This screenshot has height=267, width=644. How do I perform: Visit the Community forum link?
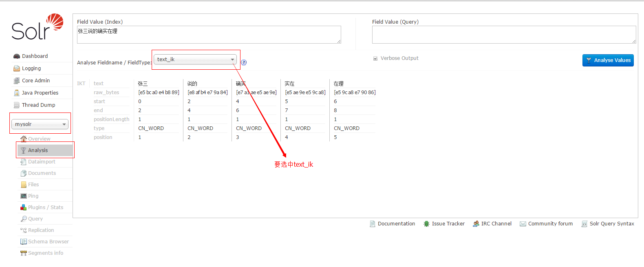click(x=550, y=224)
